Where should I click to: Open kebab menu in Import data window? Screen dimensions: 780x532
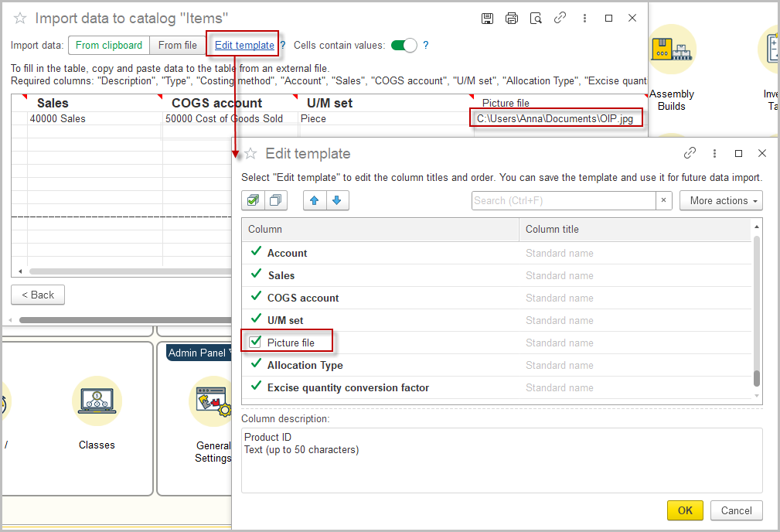click(x=584, y=18)
